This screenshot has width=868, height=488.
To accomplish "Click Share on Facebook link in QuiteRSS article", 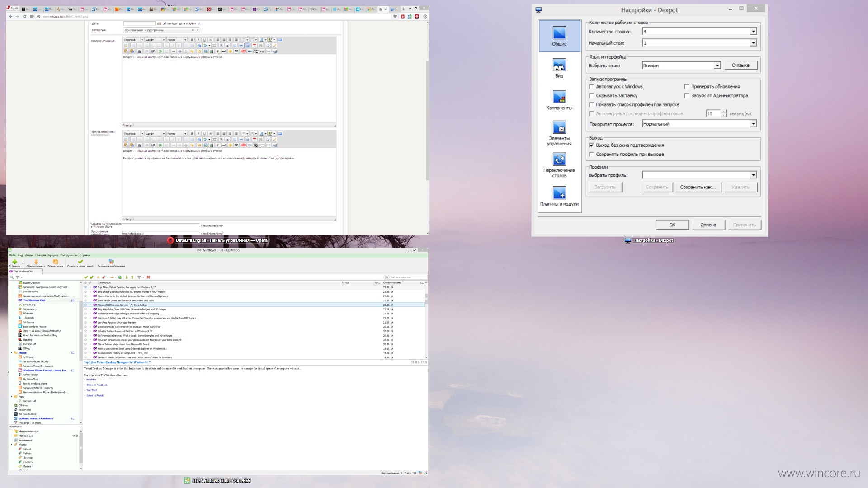I will 97,385.
